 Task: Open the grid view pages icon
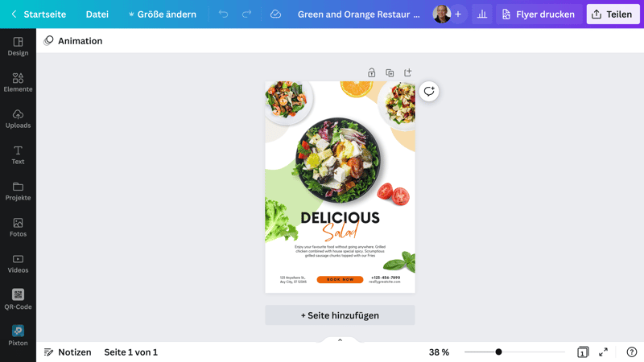[583, 352]
